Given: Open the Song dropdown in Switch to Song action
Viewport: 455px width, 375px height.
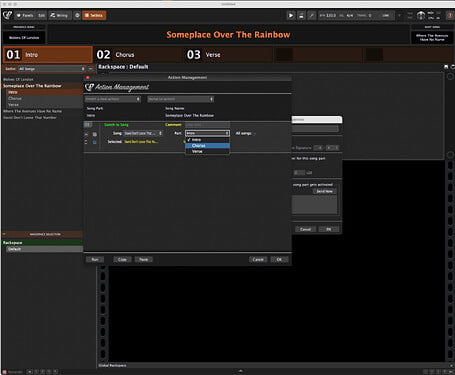Looking at the screenshot, I should (x=143, y=133).
